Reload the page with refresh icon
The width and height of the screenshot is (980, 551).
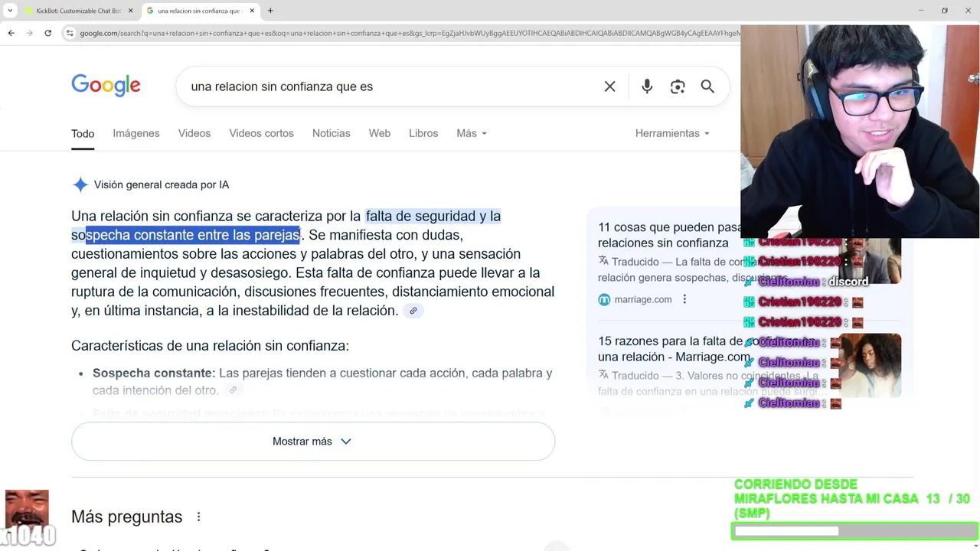point(48,33)
